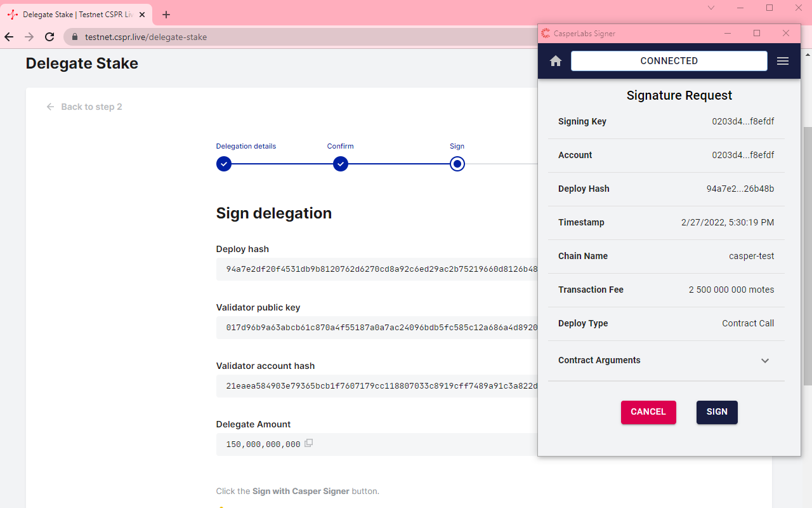Close the CasperLabs Signer window
Screen dimensions: 812x508
tap(786, 33)
